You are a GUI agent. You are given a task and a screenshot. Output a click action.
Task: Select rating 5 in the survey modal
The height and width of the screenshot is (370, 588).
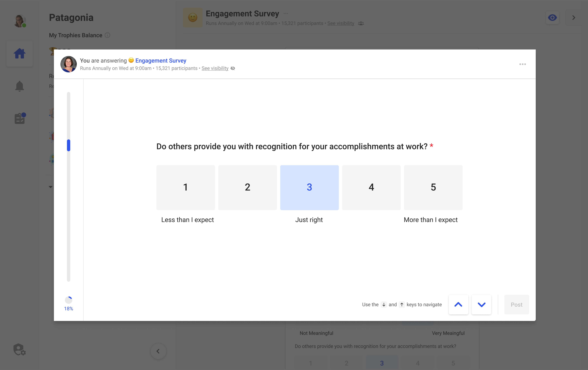tap(433, 187)
